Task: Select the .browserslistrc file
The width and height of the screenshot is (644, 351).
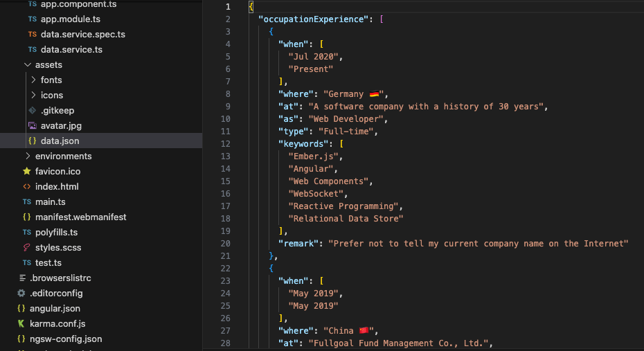Action: point(60,278)
